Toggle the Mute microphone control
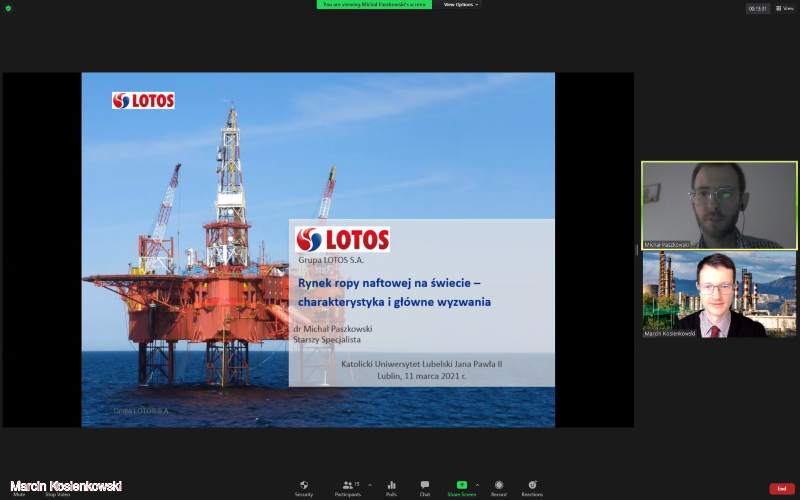 coord(19,490)
